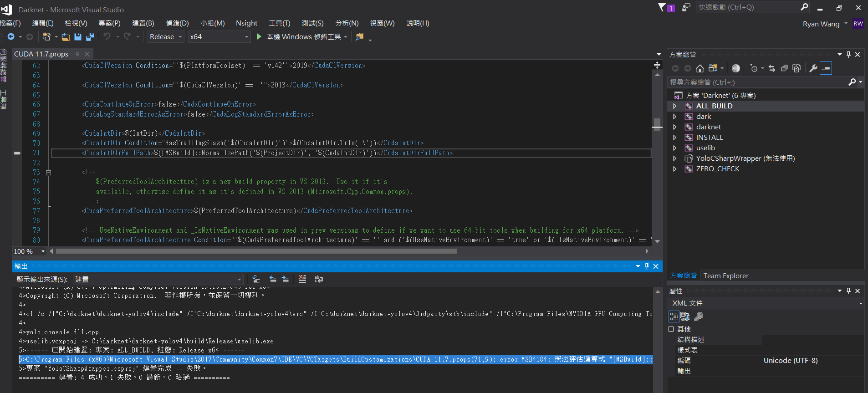This screenshot has width=868, height=393.
Task: Click the Solution Explorer search box
Action: click(758, 82)
